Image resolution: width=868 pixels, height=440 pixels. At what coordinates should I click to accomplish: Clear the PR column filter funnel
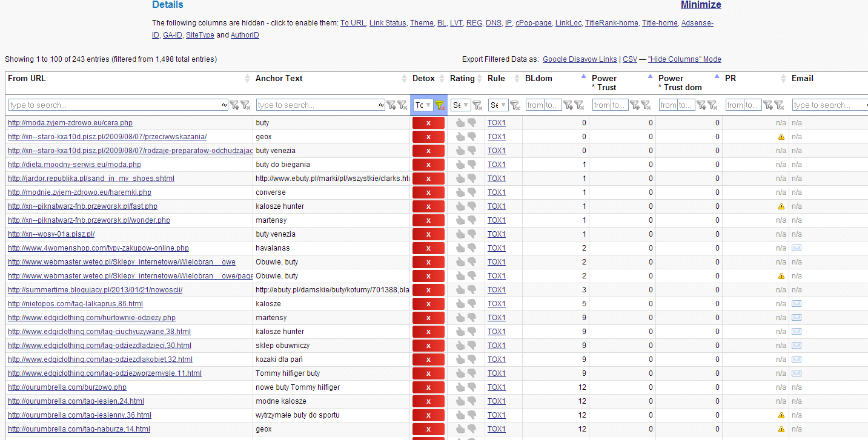pos(779,105)
